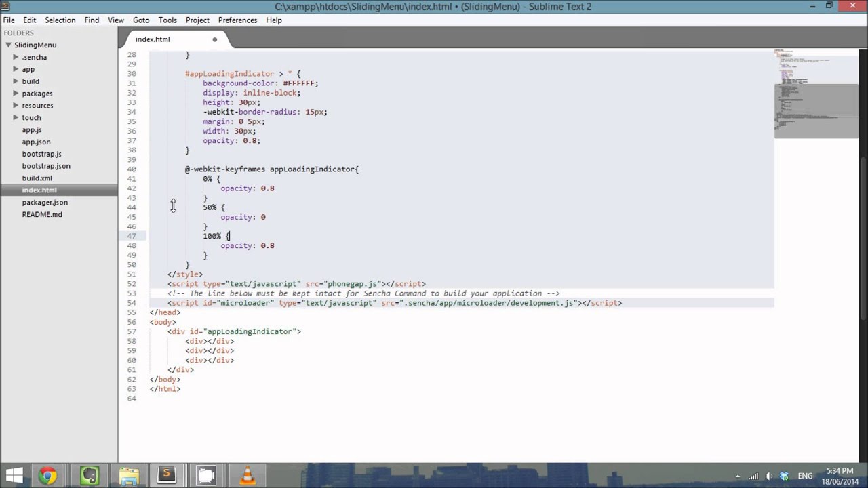
Task: Open app.json in the sidebar
Action: (36, 142)
